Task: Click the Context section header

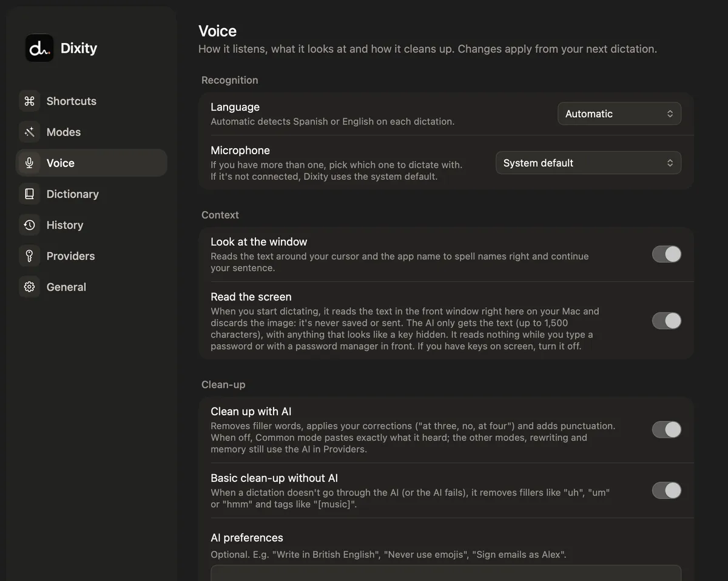Action: point(220,215)
